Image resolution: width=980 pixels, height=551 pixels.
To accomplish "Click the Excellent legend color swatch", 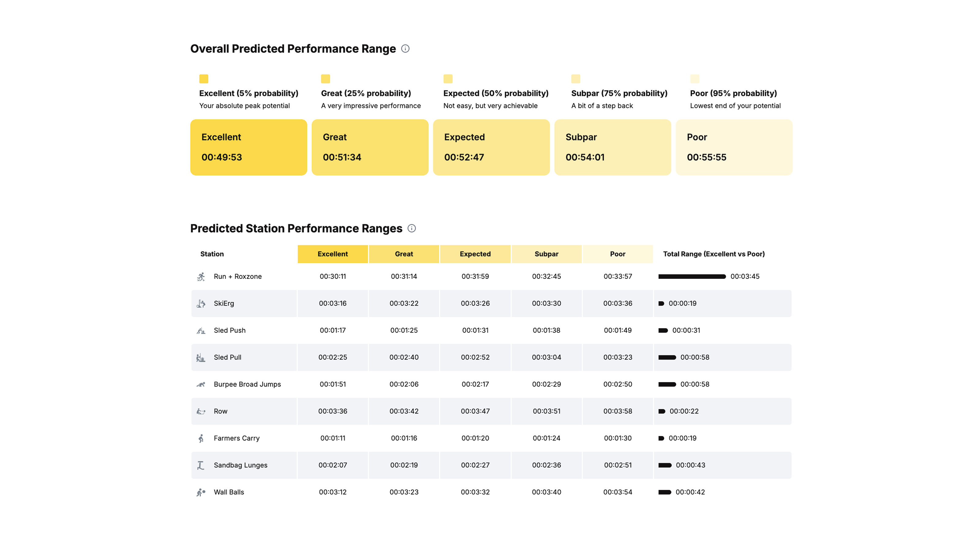I will 204,79.
